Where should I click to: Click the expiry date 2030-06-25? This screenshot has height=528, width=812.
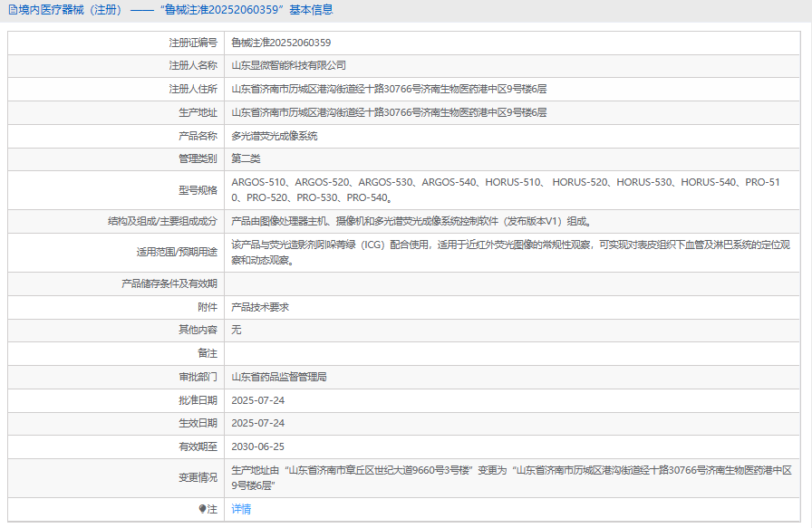click(x=258, y=446)
